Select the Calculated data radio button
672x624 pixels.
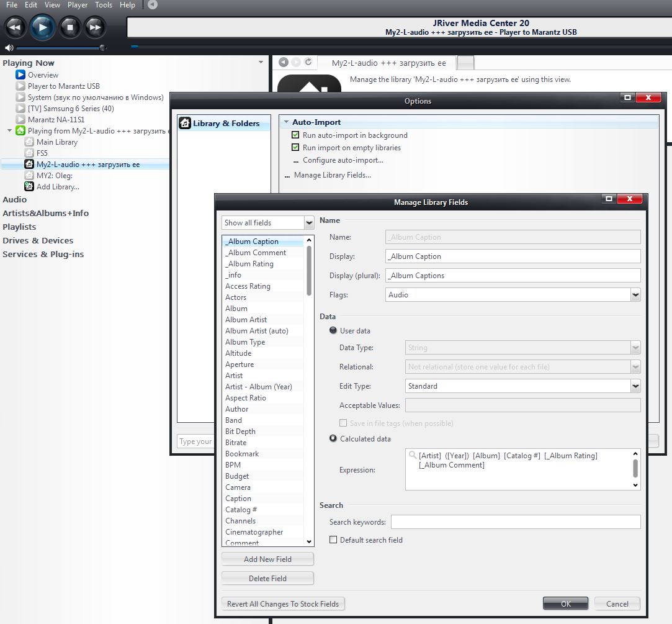333,438
